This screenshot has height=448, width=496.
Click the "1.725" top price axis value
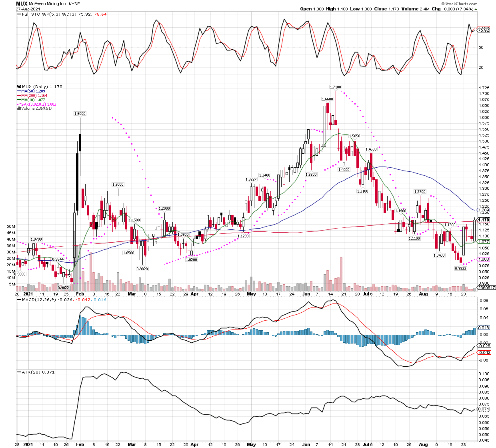click(x=484, y=88)
